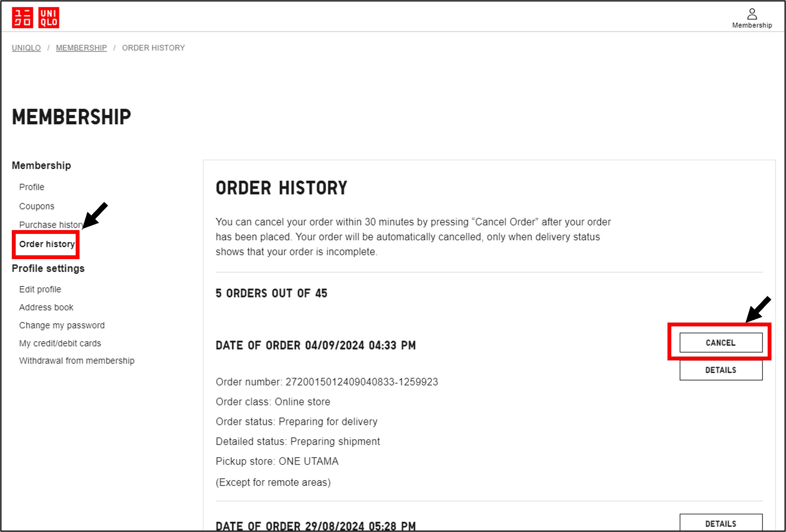786x532 pixels.
Task: Click the UNIQLO English red logo
Action: point(49,18)
